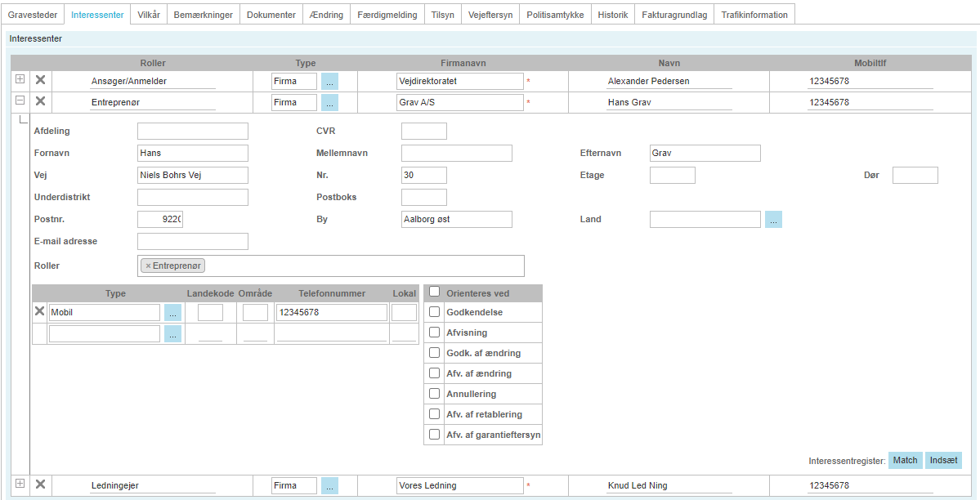Open Land lookup button
The image size is (980, 500).
click(x=773, y=219)
